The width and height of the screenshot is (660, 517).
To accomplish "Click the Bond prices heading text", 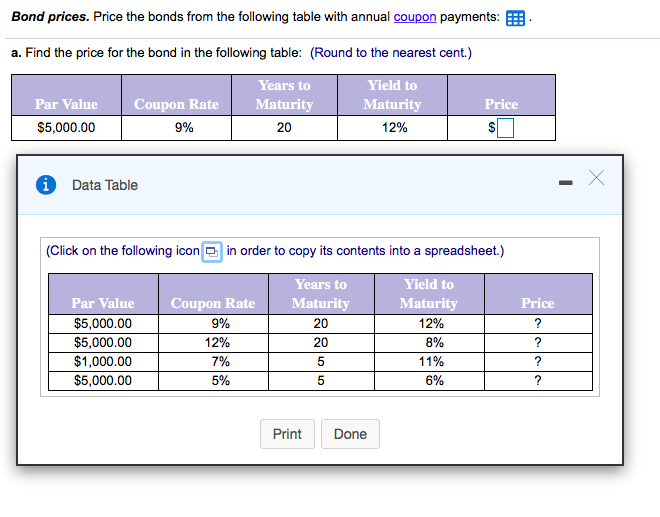I will coord(50,17).
